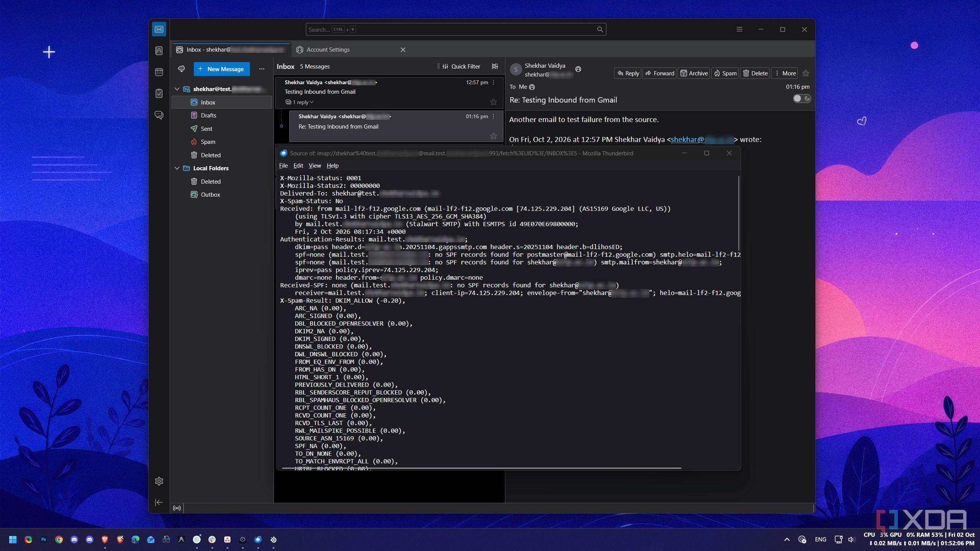
Task: Open message list display options icon
Action: (x=495, y=66)
